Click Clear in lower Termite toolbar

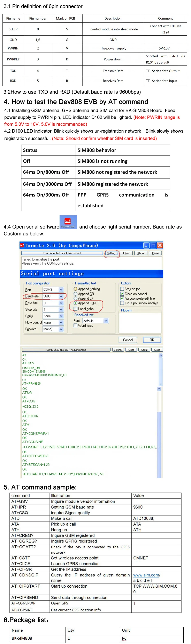pyautogui.click(x=131, y=350)
